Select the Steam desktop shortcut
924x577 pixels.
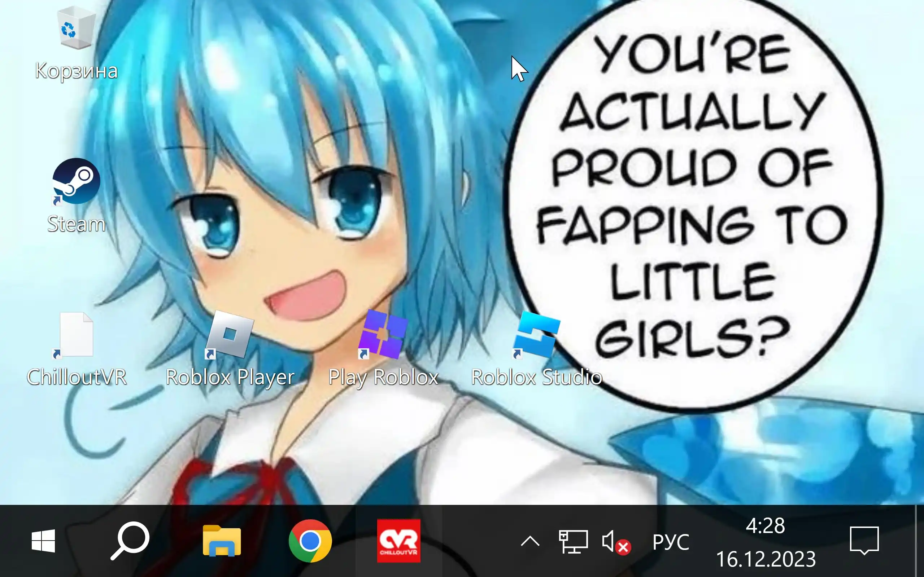(76, 182)
